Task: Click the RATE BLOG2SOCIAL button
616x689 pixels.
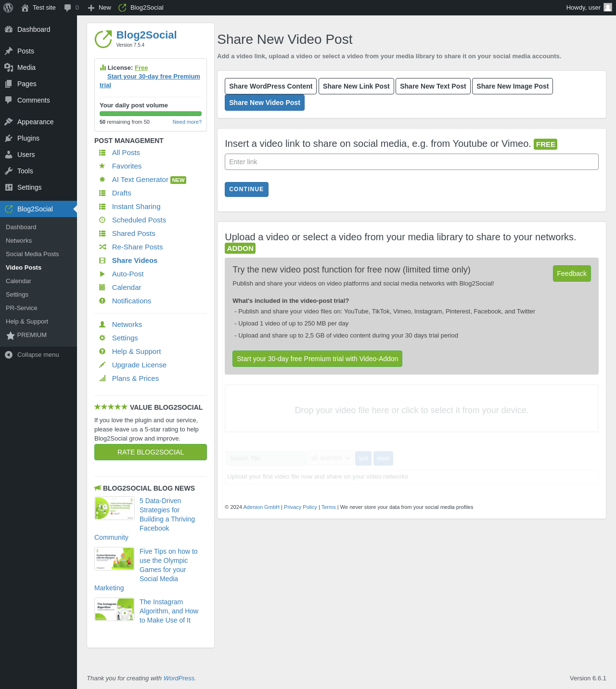Action: point(151,452)
